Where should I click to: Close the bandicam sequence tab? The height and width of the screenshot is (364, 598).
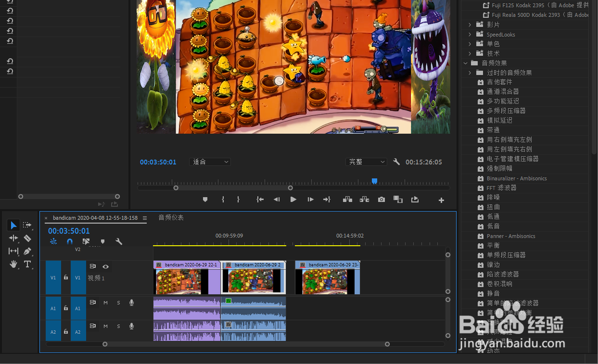click(x=46, y=218)
